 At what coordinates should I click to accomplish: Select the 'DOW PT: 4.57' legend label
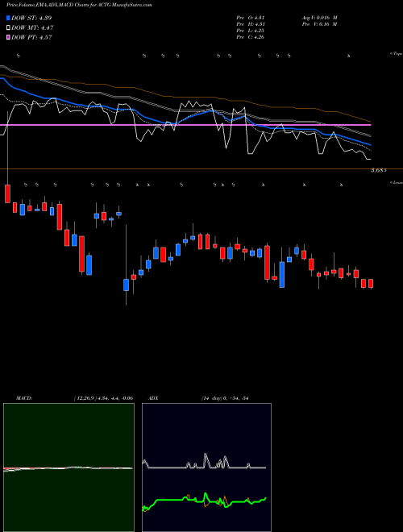point(31,37)
